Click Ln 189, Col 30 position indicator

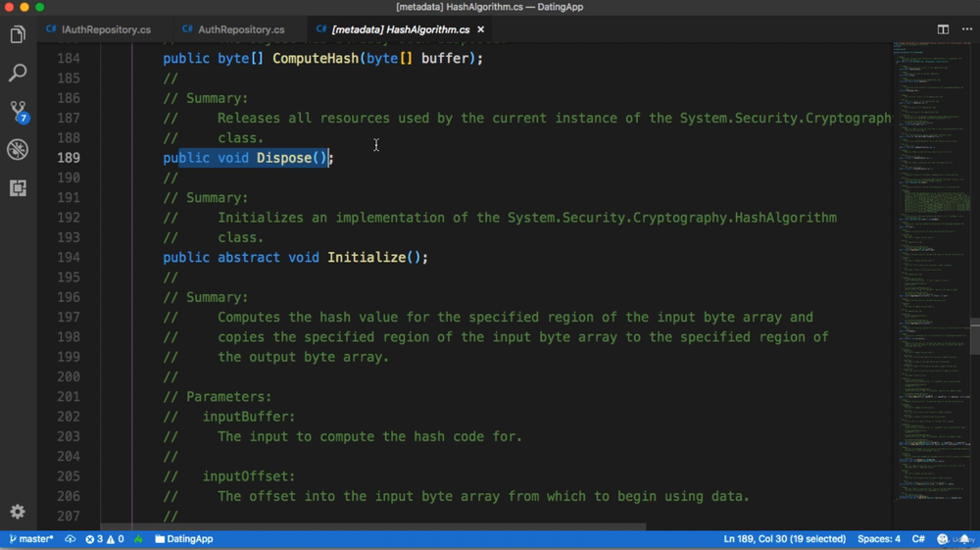tap(784, 539)
